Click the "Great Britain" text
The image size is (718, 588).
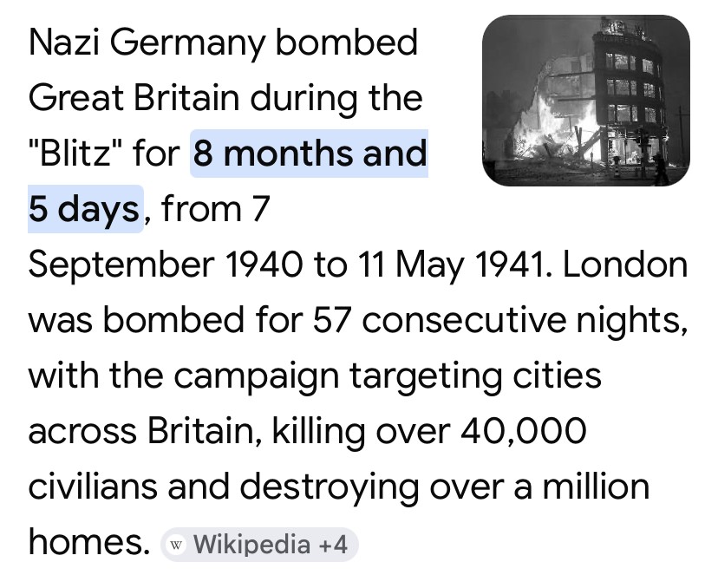(134, 99)
